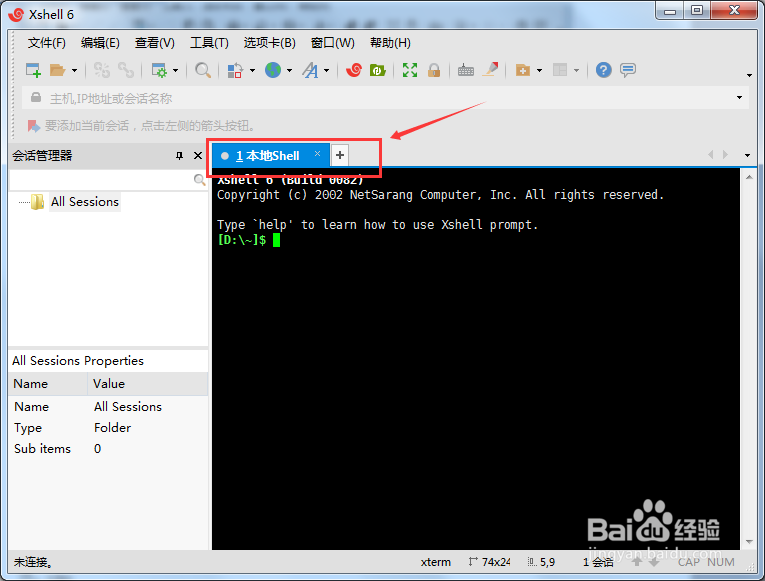Click the 未连接 status text
The width and height of the screenshot is (765, 581).
click(33, 562)
